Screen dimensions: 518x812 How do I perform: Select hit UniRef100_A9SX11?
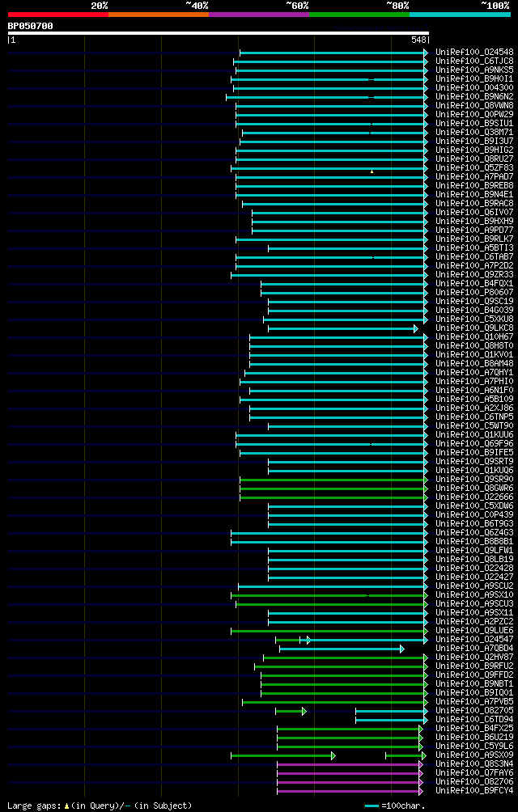(474, 612)
